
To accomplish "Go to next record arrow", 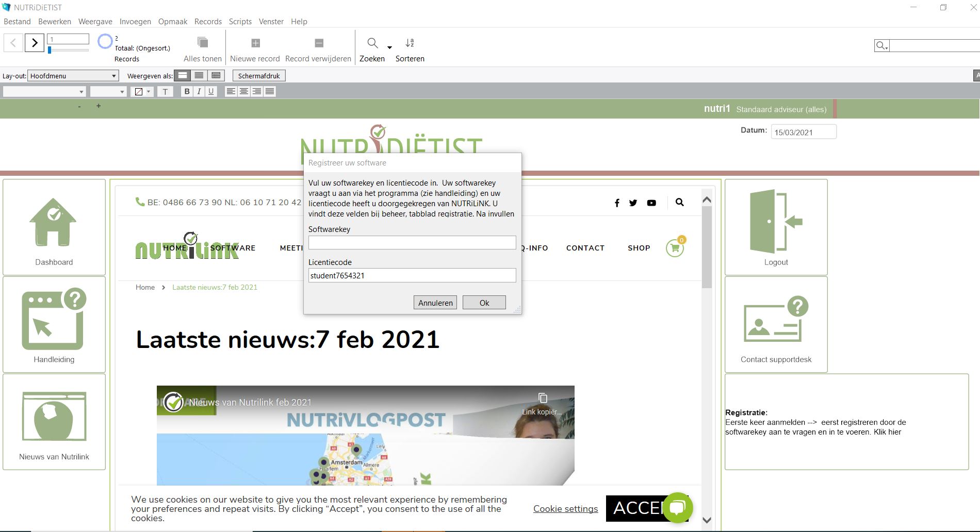I will (35, 43).
